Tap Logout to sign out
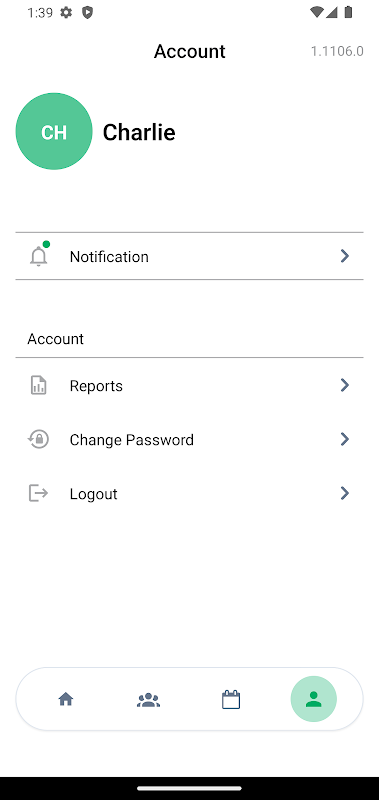 coord(189,493)
